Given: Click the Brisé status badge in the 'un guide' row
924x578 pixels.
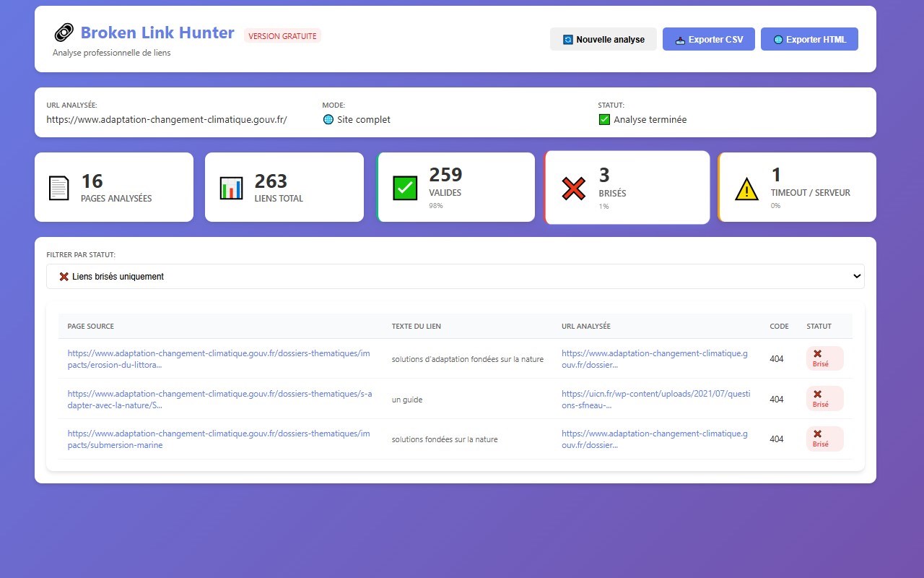Looking at the screenshot, I should pyautogui.click(x=824, y=399).
